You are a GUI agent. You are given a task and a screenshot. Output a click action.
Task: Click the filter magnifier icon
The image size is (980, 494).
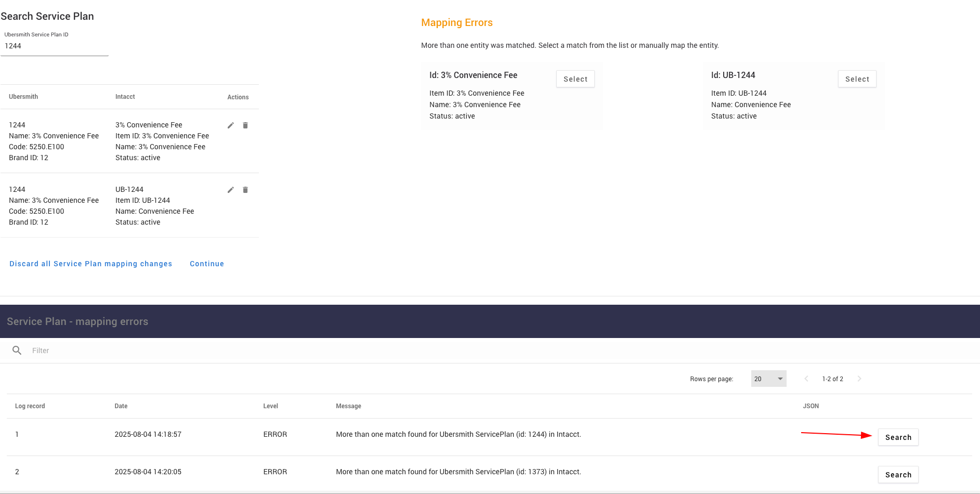tap(17, 350)
